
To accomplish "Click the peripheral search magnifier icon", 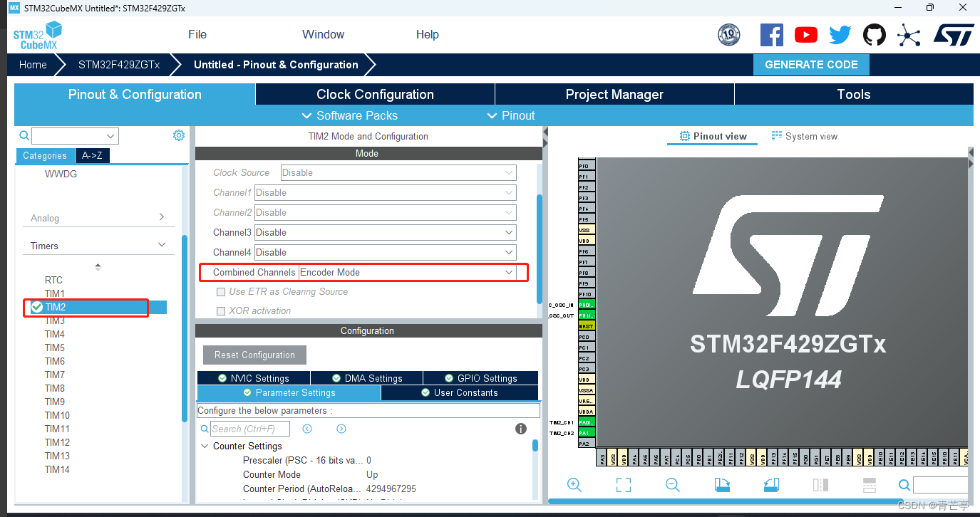I will tap(24, 135).
